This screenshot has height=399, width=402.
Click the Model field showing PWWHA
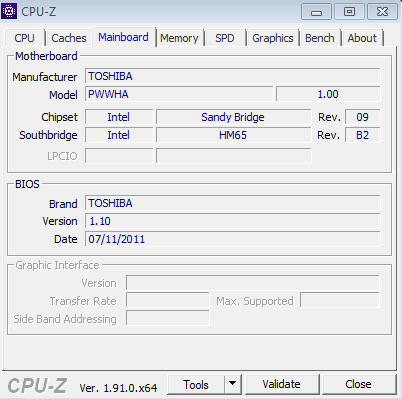[179, 94]
